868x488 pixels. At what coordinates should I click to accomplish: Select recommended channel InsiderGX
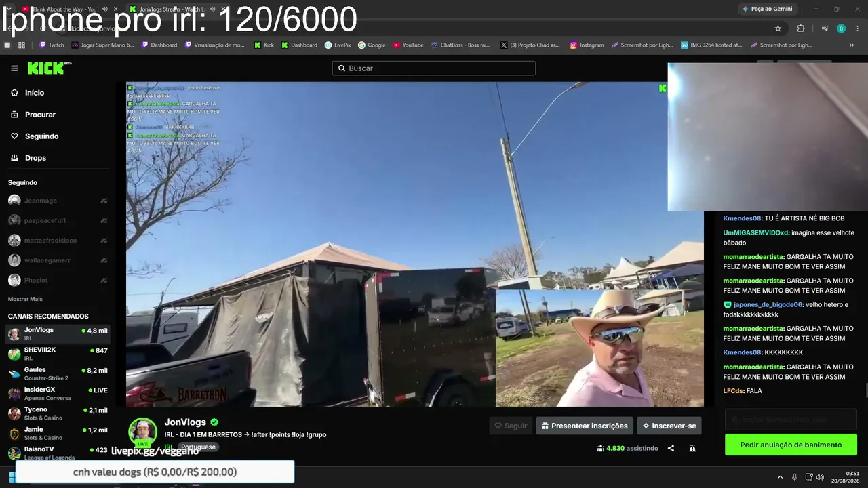(x=56, y=393)
